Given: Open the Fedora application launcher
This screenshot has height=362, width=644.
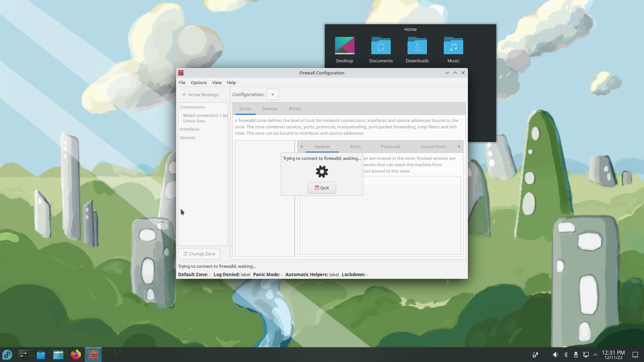Looking at the screenshot, I should tap(7, 354).
